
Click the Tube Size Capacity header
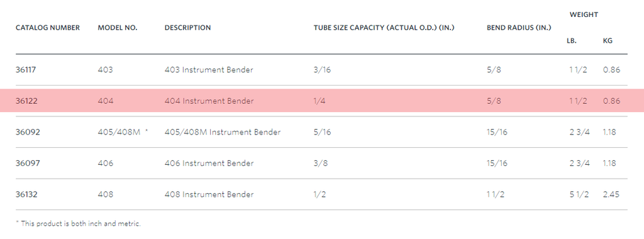pos(384,28)
